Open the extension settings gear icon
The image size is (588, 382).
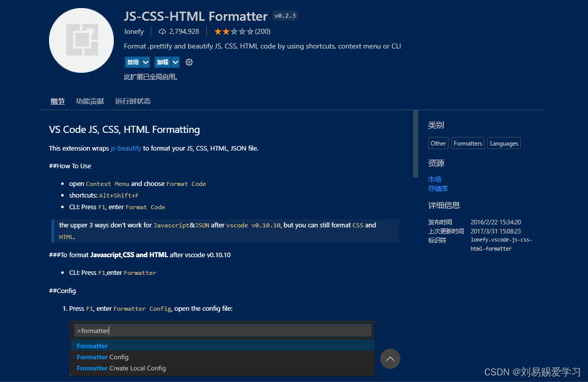coord(189,62)
